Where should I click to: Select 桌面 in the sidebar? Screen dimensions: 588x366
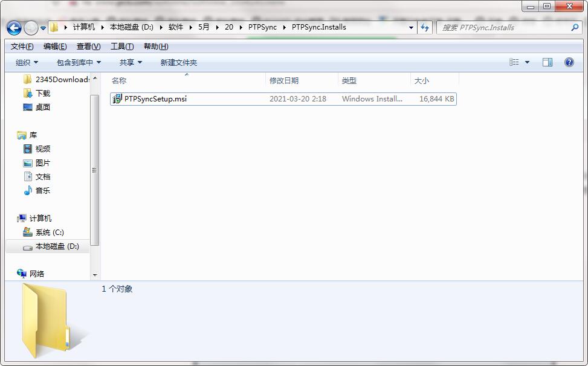[x=37, y=107]
